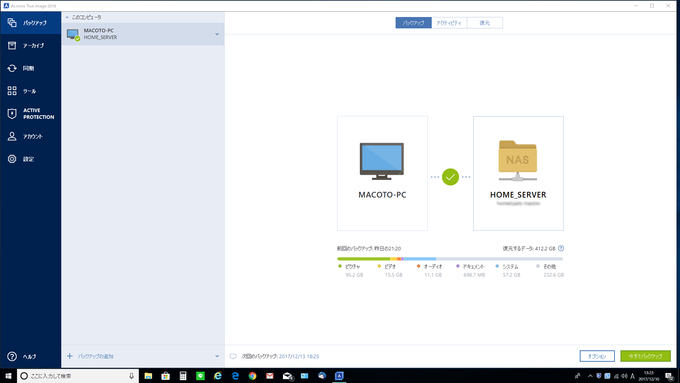Click the 前回のバックアップ timestamp text
This screenshot has width=680, height=383.
(x=369, y=249)
